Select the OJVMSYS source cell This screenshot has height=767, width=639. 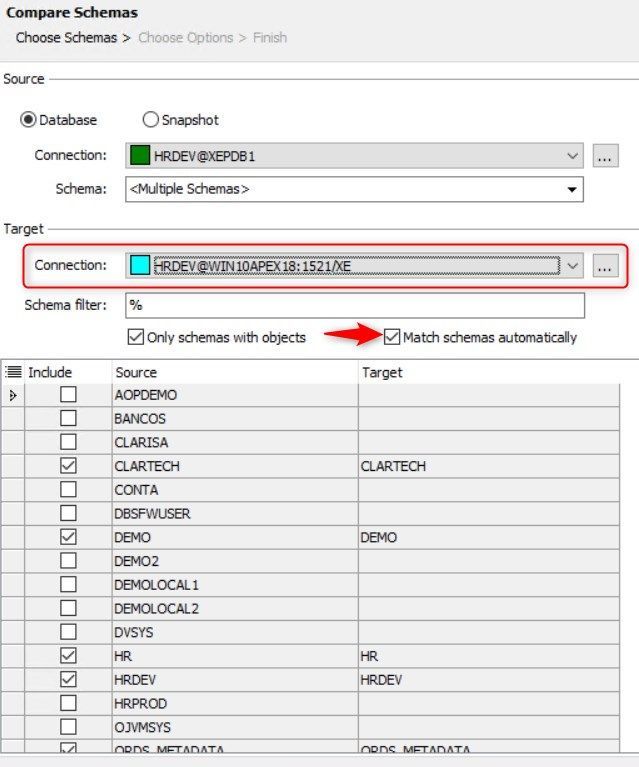point(235,727)
